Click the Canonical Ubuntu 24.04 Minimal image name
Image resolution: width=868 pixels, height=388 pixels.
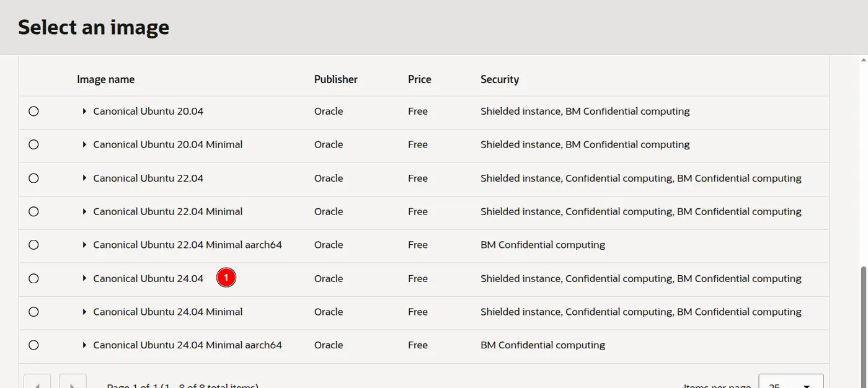168,312
